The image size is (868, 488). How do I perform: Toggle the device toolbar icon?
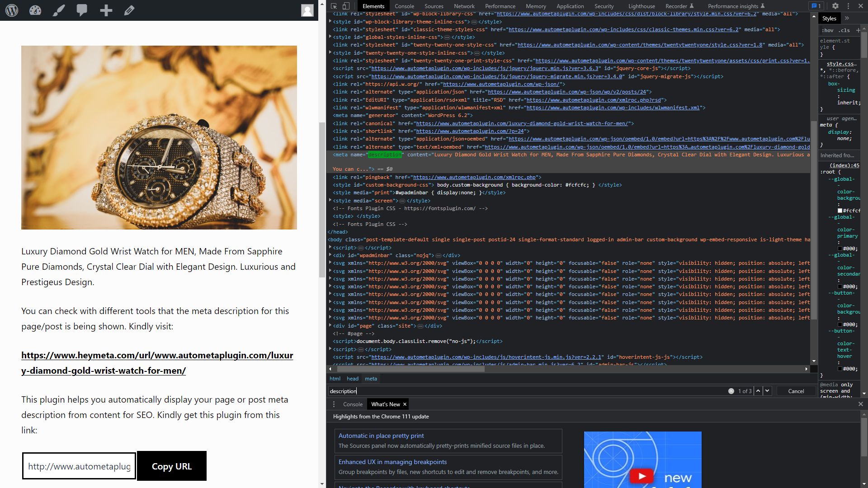[x=346, y=6]
